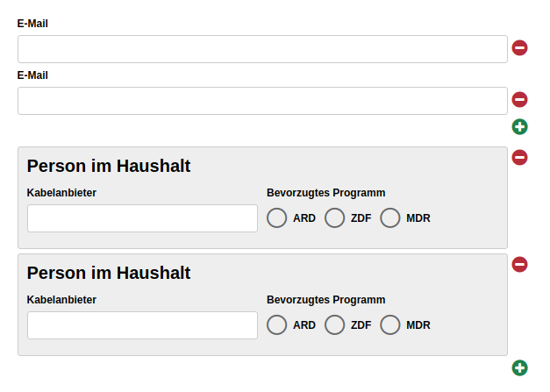Click the second Kabelanbieter text field
Screen dimensions: 550x392
(142, 325)
